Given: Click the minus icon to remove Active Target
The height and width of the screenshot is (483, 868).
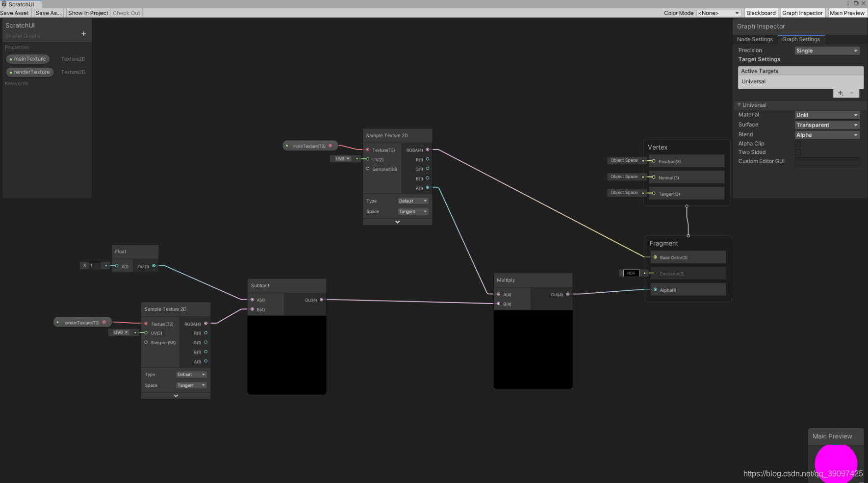Looking at the screenshot, I should 851,93.
